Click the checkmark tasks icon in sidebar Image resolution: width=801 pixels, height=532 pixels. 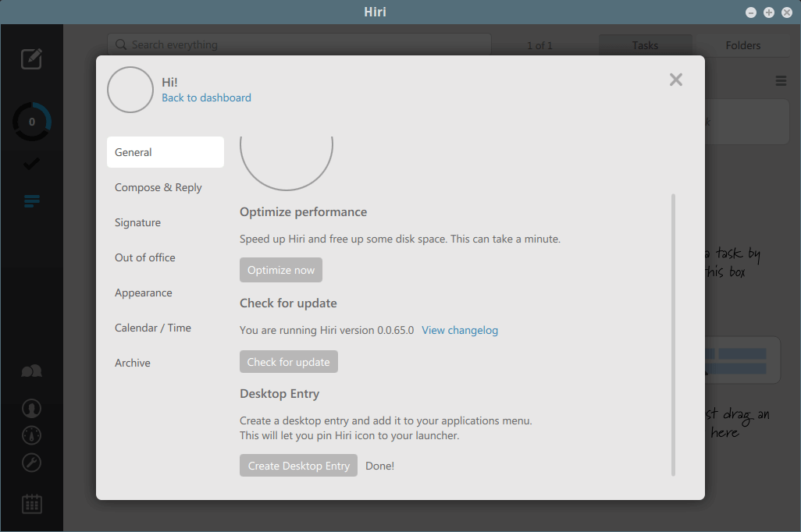coord(31,164)
